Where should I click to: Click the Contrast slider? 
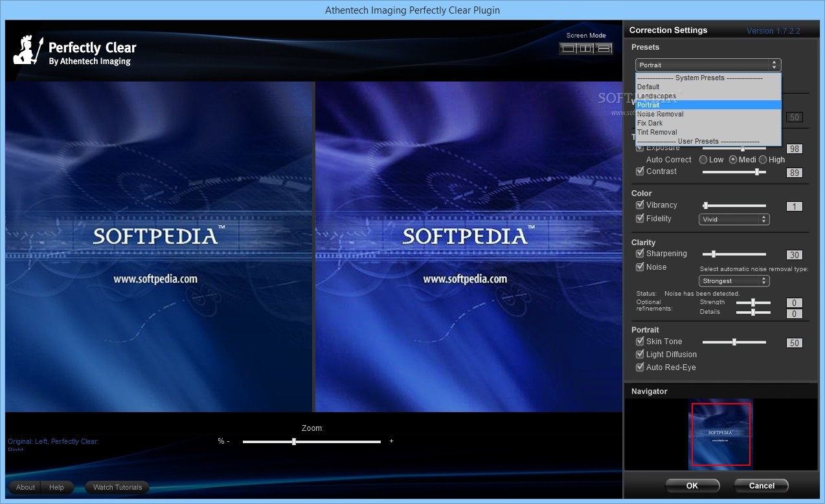(734, 172)
